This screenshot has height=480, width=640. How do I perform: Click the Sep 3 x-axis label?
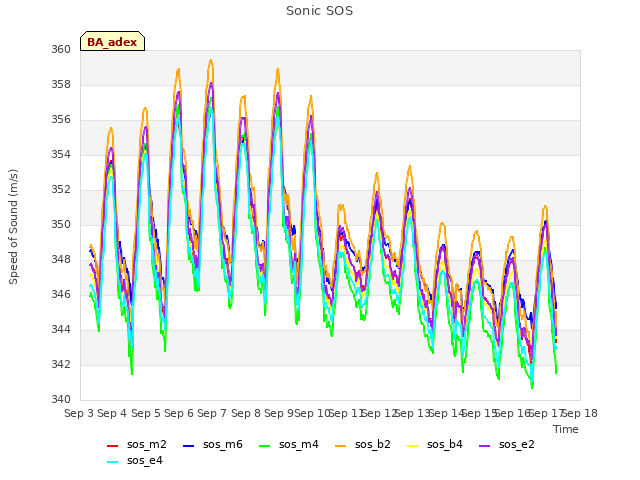click(x=79, y=413)
